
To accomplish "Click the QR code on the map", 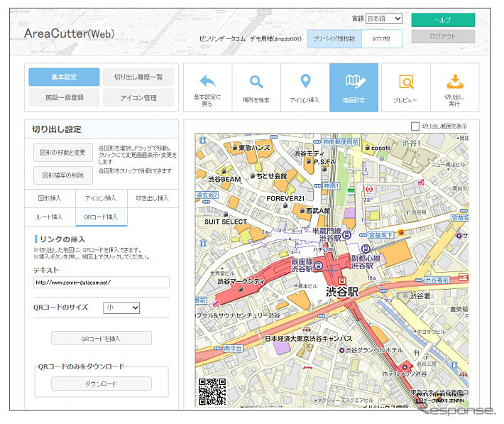I will pos(212,391).
